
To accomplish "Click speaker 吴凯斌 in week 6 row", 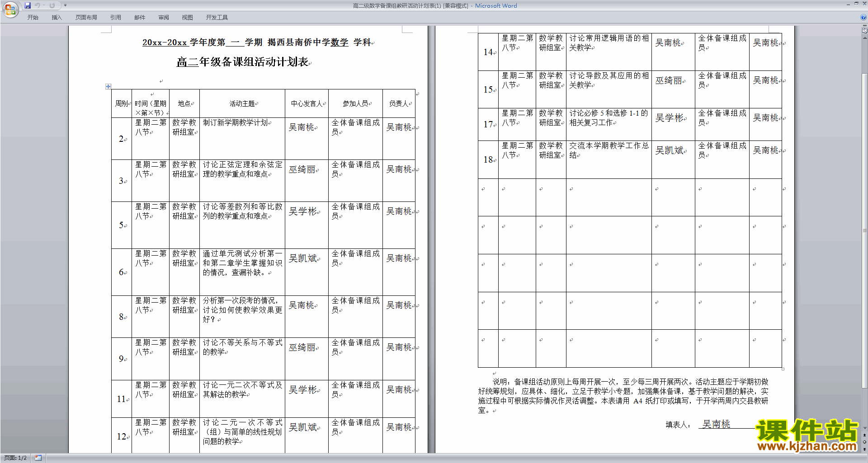I will pyautogui.click(x=303, y=258).
